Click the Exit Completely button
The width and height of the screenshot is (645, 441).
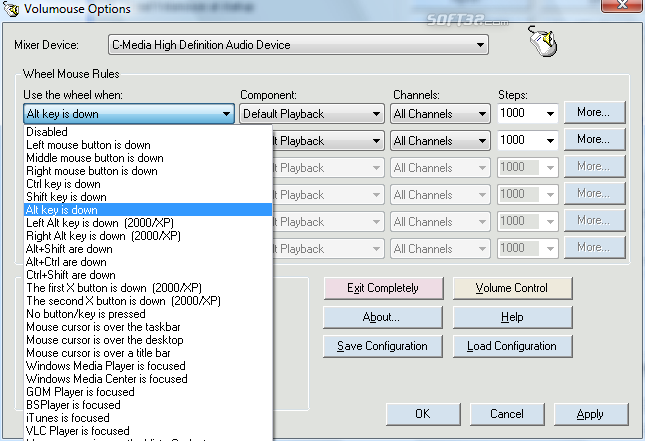pos(383,288)
